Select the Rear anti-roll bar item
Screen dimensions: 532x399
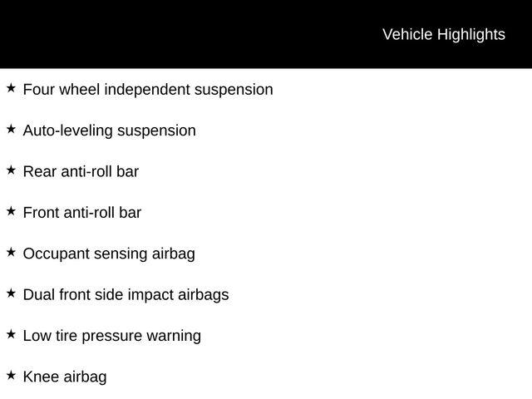(81, 172)
